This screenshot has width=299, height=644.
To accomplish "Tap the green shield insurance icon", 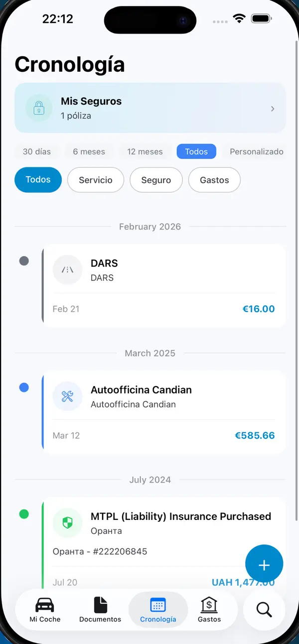I will [67, 523].
